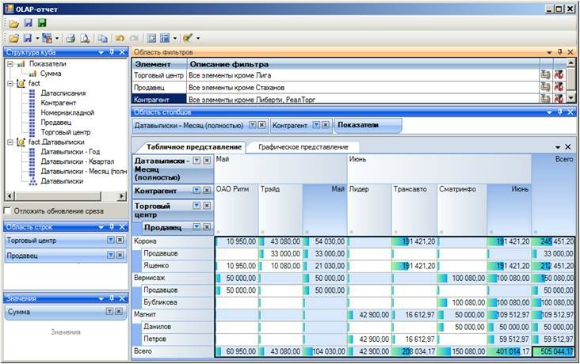Image resolution: width=580 pixels, height=364 pixels.
Task: Open the dropdown arrow beside the toolbar save icon
Action: 37,38
